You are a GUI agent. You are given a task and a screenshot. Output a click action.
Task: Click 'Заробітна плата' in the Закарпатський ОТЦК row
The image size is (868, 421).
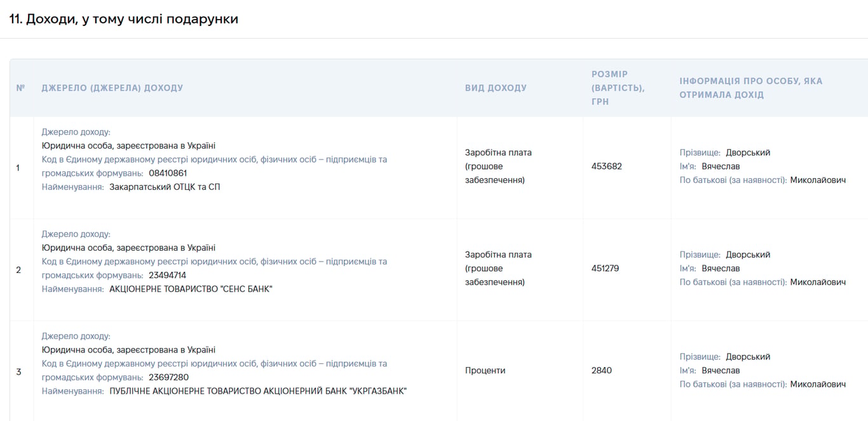coord(498,152)
